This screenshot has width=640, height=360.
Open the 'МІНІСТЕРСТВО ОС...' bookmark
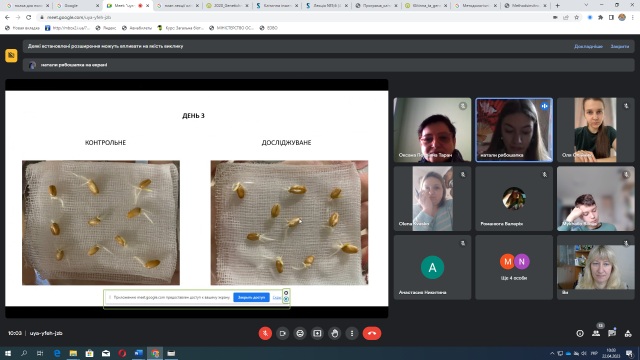pyautogui.click(x=231, y=28)
